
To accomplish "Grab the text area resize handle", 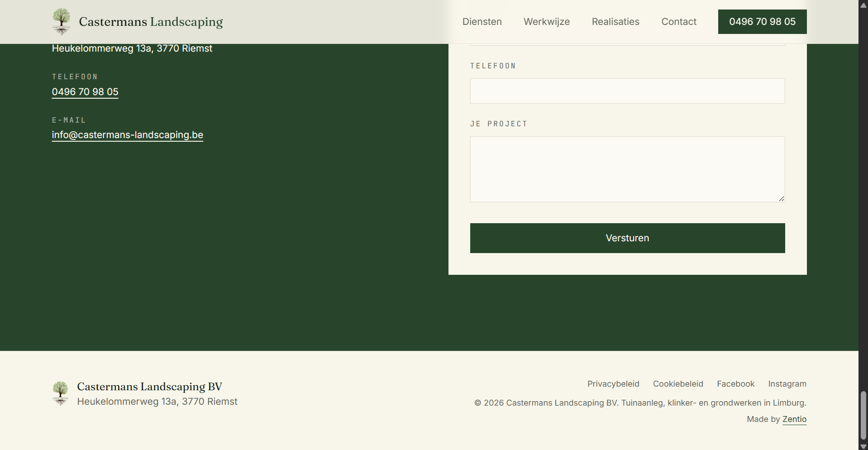I will tap(782, 199).
